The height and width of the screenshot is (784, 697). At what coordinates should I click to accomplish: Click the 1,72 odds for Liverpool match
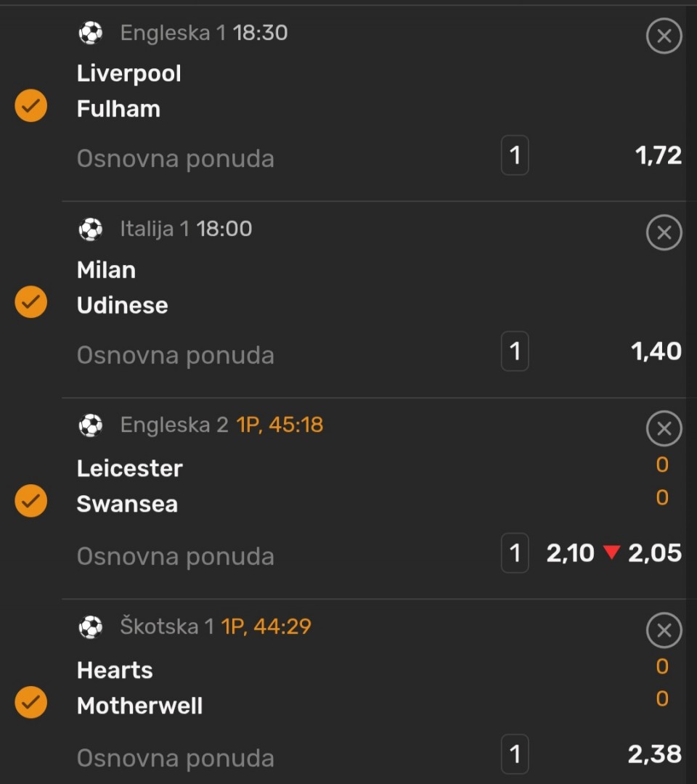[658, 155]
